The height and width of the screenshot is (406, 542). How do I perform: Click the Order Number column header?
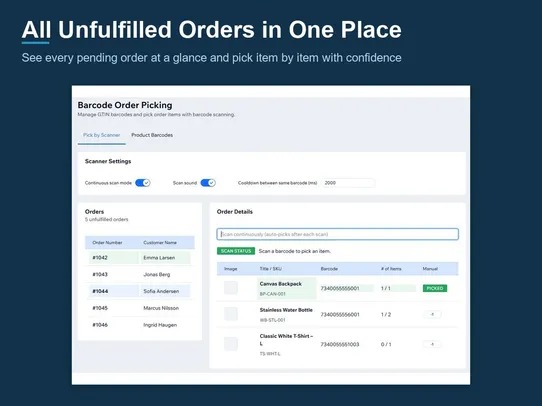pyautogui.click(x=107, y=243)
